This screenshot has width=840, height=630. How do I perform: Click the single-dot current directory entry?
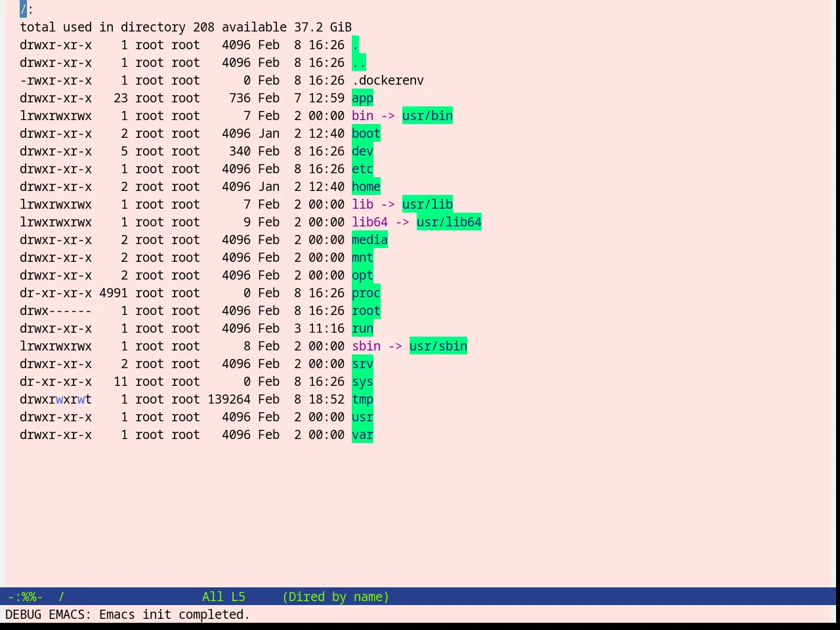click(x=355, y=45)
